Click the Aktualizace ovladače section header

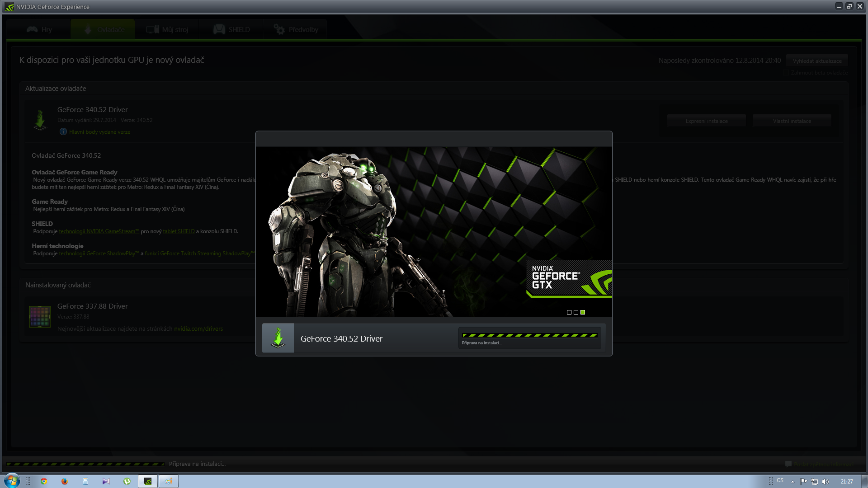point(56,89)
